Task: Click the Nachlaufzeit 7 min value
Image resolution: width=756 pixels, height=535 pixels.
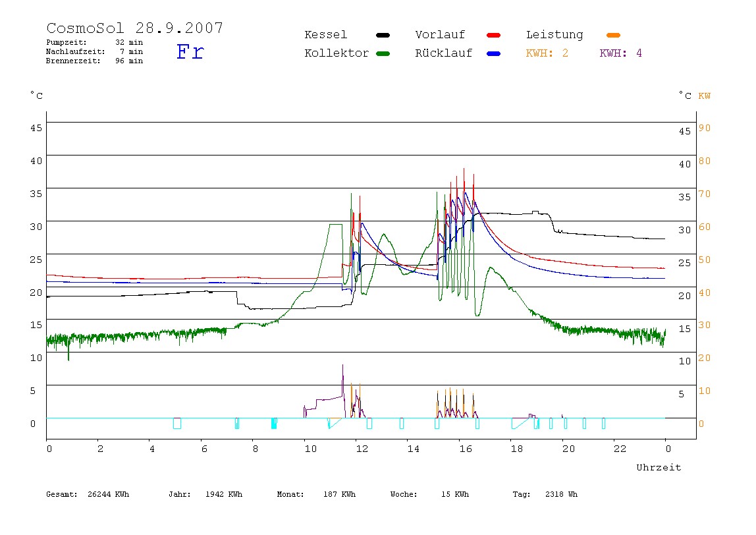Action: 131,51
